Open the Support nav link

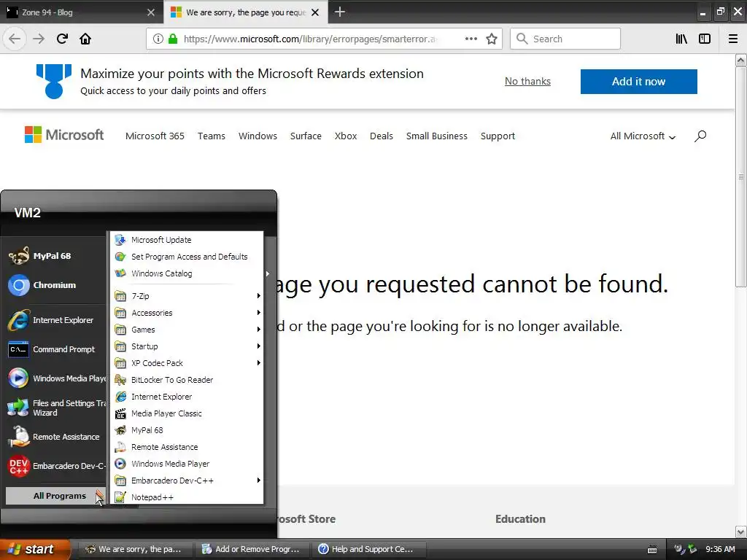(x=498, y=136)
